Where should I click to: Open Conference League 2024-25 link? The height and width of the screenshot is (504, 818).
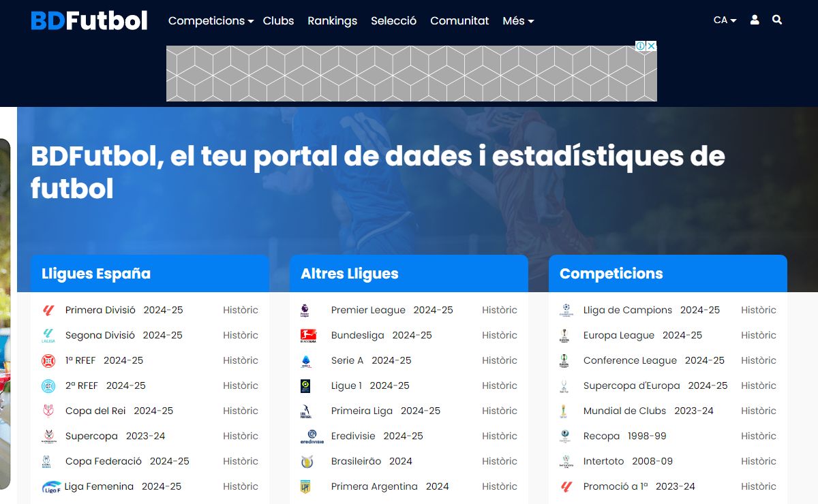point(654,360)
